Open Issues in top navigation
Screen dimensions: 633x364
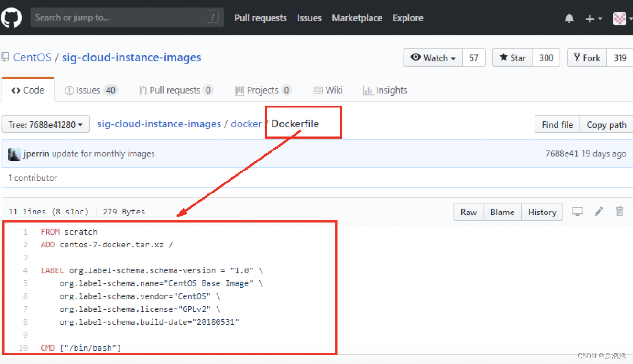309,18
